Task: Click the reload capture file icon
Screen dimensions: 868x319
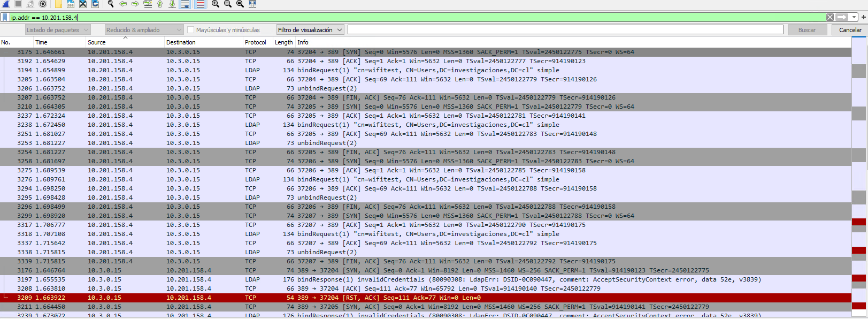Action: click(95, 4)
